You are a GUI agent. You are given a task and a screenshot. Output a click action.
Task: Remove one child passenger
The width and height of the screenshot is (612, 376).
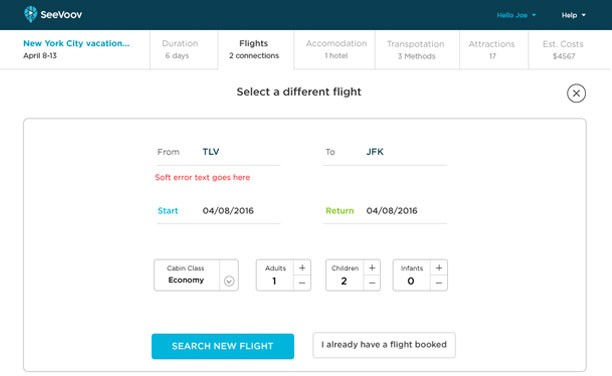click(372, 283)
